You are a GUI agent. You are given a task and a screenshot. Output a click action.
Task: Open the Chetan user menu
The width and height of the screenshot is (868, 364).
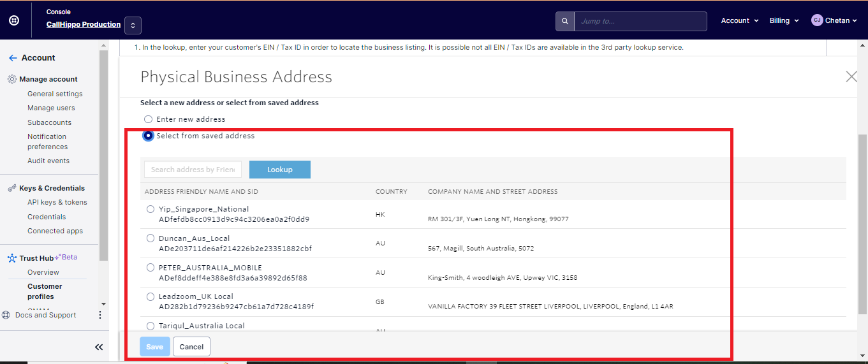[x=834, y=20]
